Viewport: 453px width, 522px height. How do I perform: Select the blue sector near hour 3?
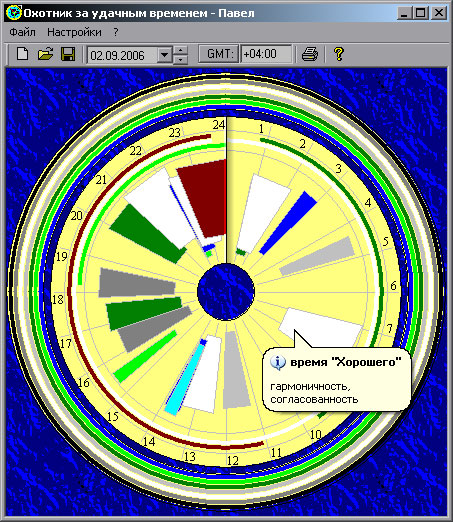pos(289,223)
